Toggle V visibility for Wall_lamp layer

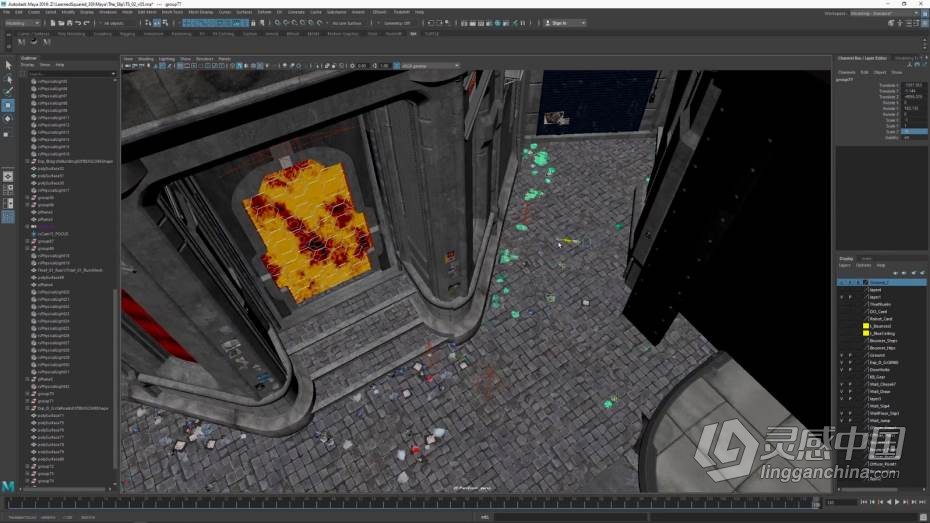[x=842, y=420]
